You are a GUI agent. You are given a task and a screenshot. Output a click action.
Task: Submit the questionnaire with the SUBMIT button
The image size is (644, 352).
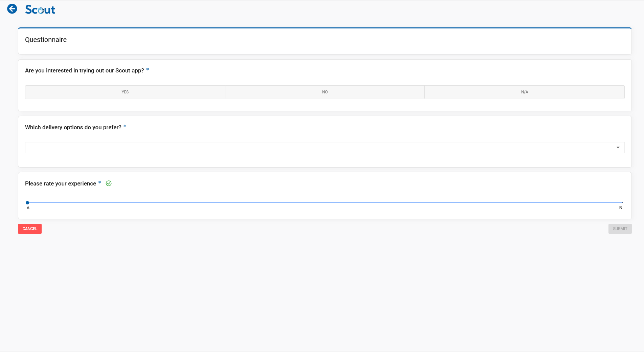(620, 229)
